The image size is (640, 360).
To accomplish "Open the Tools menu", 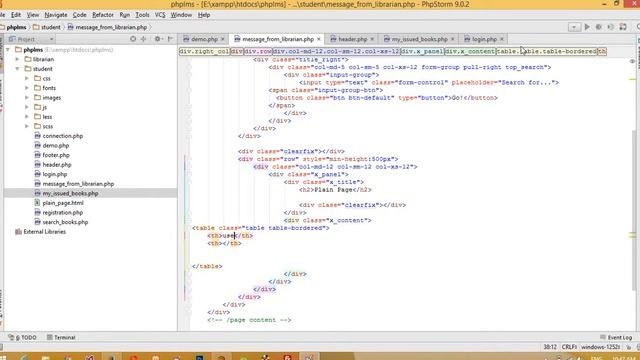I will pyautogui.click(x=142, y=15).
